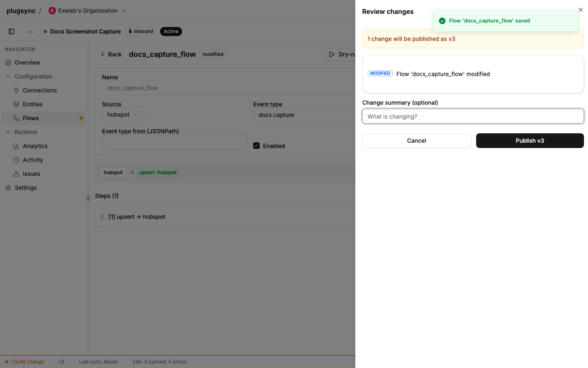
Task: Cancel the review changes dialog
Action: (416, 141)
